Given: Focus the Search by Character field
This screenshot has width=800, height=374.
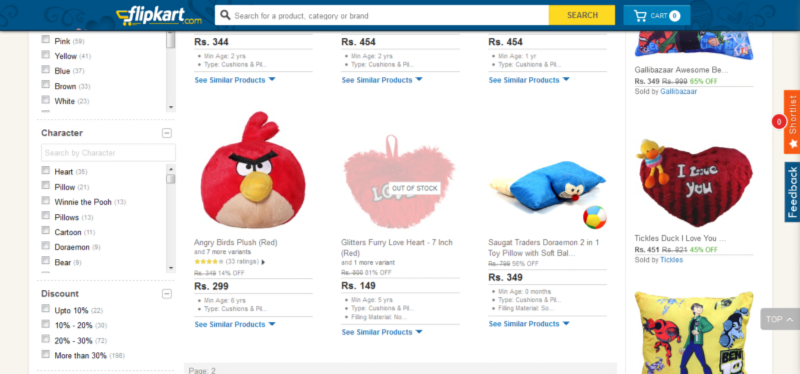Looking at the screenshot, I should (x=108, y=153).
